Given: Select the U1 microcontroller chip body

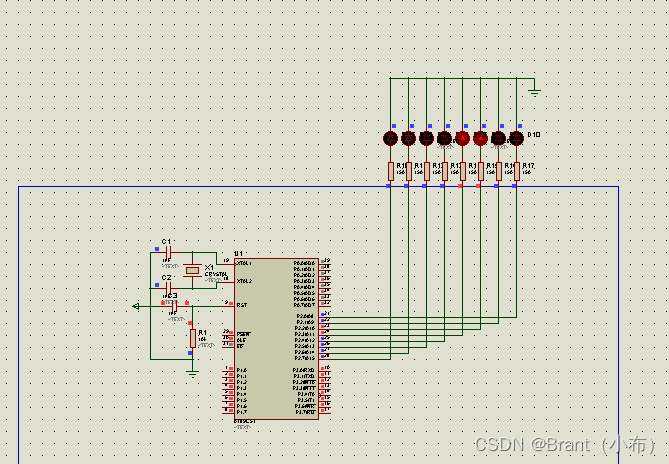Looking at the screenshot, I should click(276, 339).
